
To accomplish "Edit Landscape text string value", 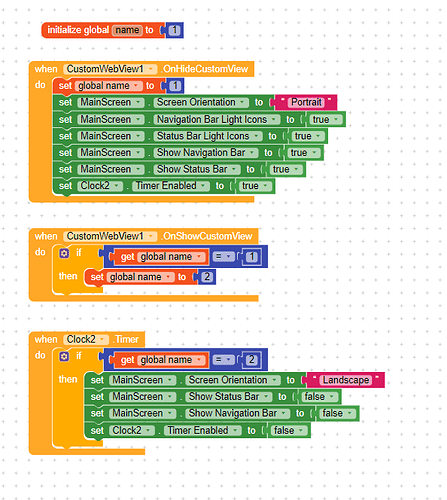I will pyautogui.click(x=346, y=380).
